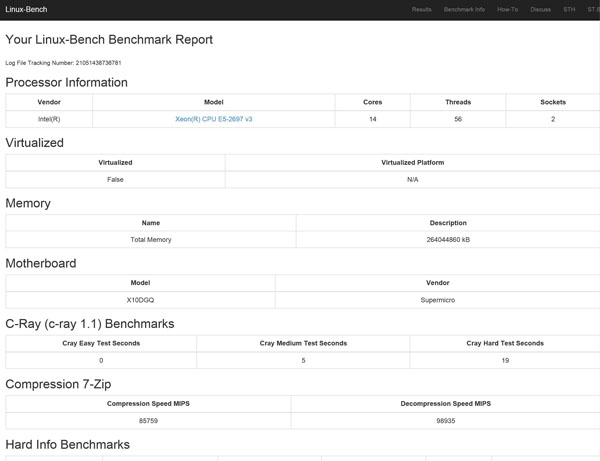Open the Xeon(R) CPU E5-2697 v3 link
Viewport: 600px width, 461px height.
[x=213, y=119]
